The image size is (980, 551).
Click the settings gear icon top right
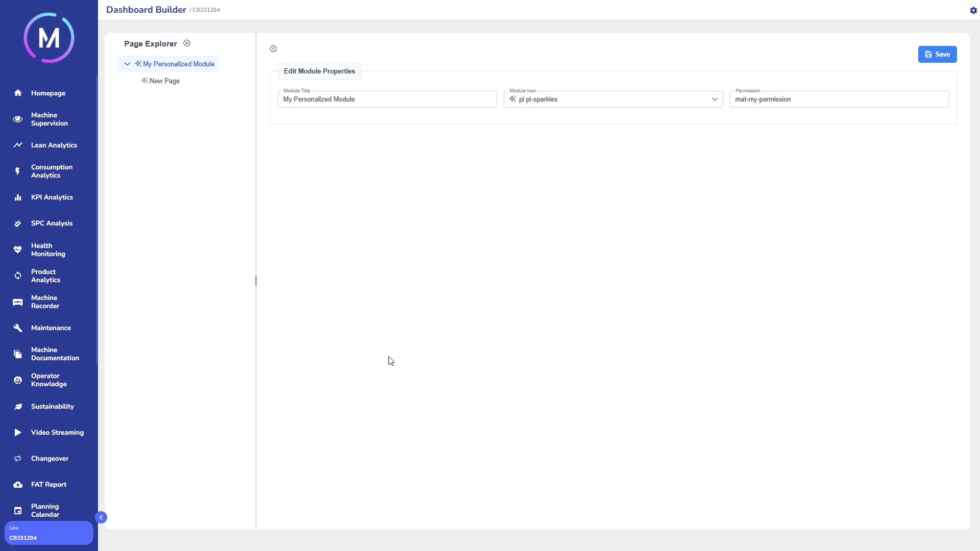coord(973,10)
